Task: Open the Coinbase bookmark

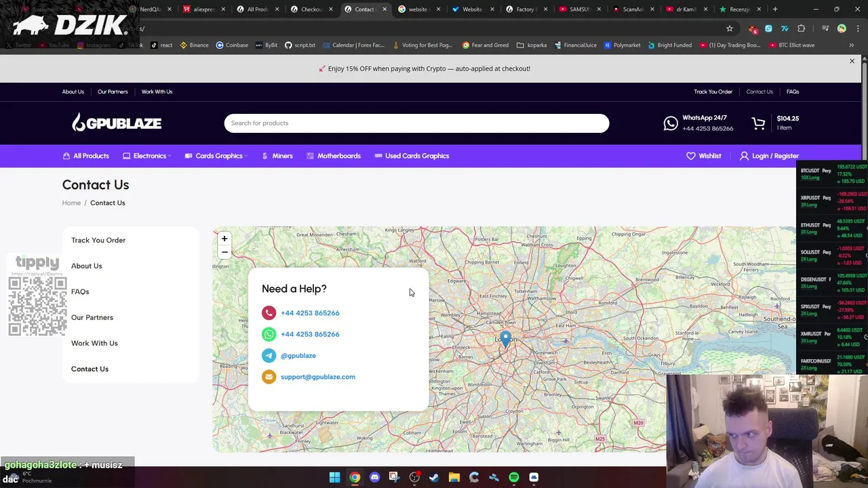Action: [x=231, y=45]
